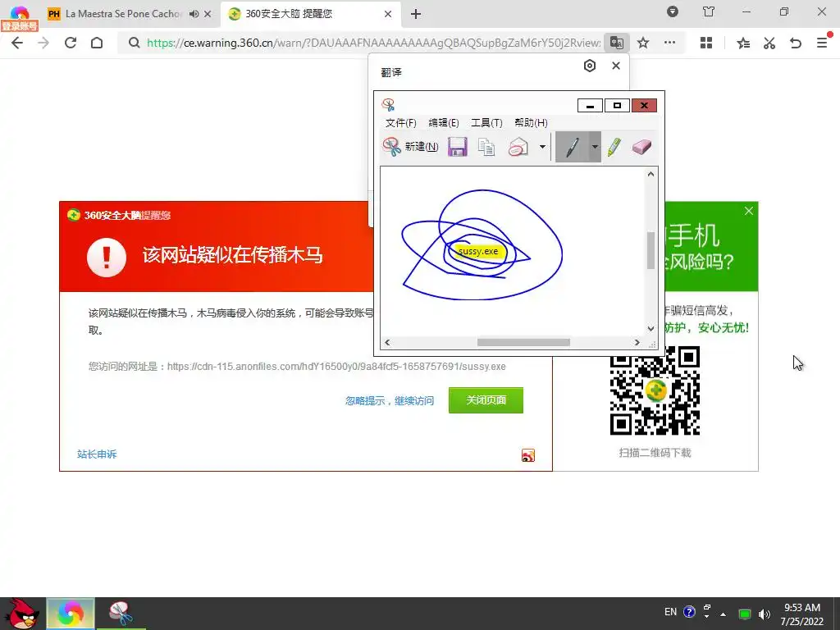Open translate panel settings hexagon icon
This screenshot has height=630, width=840.
click(589, 66)
